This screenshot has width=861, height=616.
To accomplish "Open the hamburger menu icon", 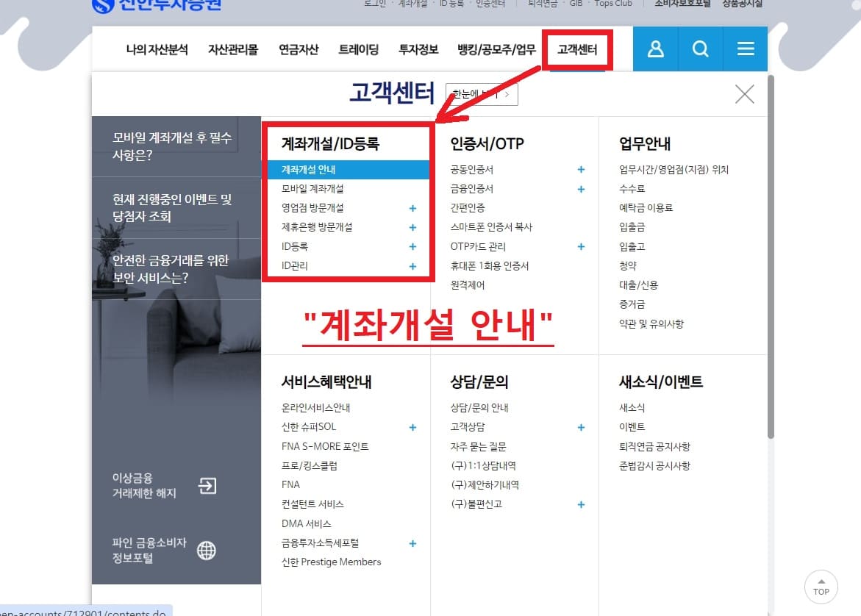I will pos(746,49).
